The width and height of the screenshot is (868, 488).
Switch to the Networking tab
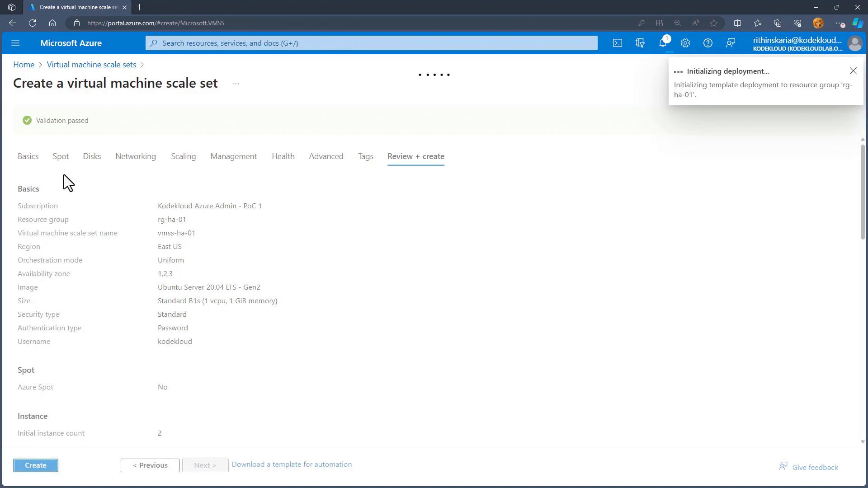(136, 156)
